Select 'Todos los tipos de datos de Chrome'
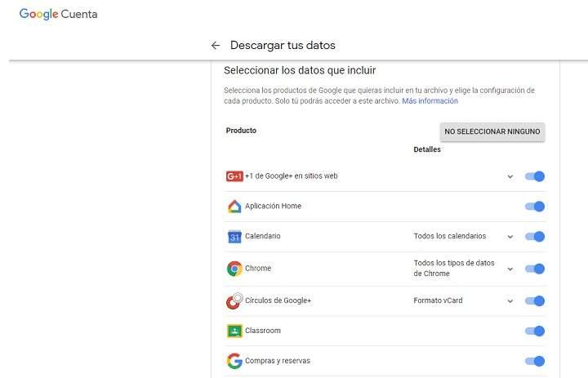 point(454,268)
